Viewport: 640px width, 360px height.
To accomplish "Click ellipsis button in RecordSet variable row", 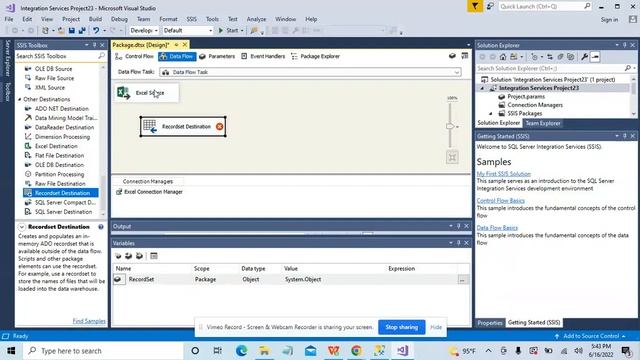I will (462, 280).
